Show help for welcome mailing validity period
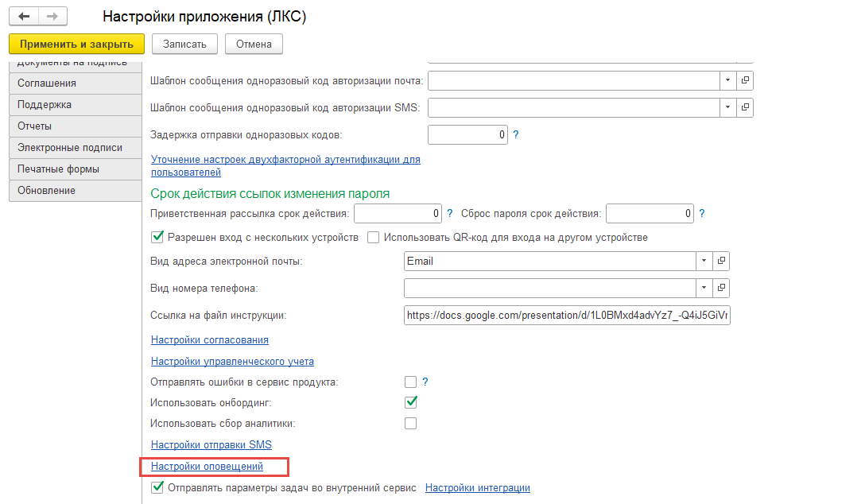The width and height of the screenshot is (865, 504). pos(450,213)
